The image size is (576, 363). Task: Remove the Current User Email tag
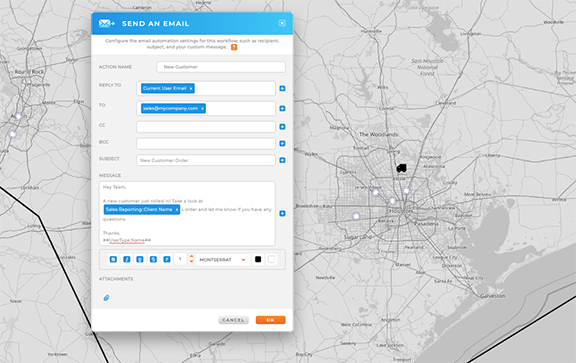coord(191,89)
